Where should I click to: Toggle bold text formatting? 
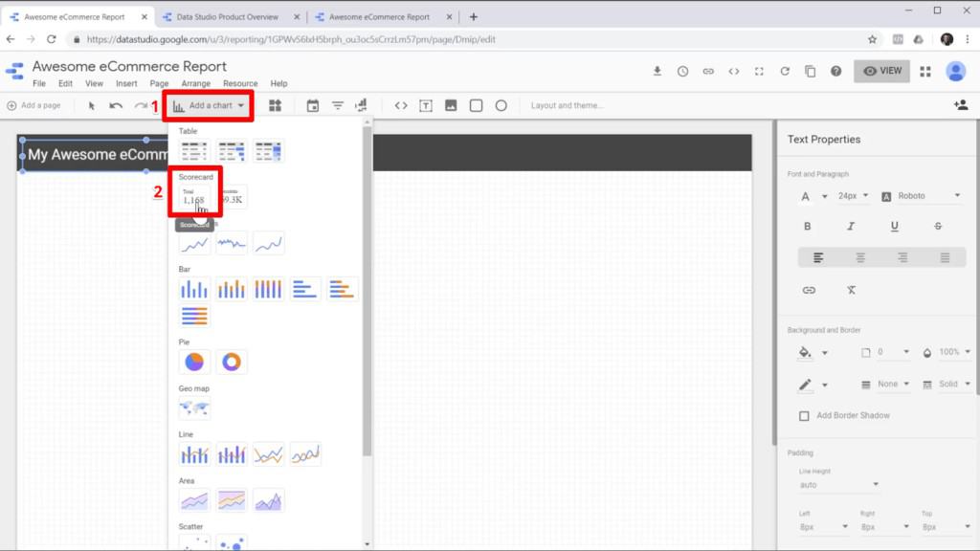point(807,227)
